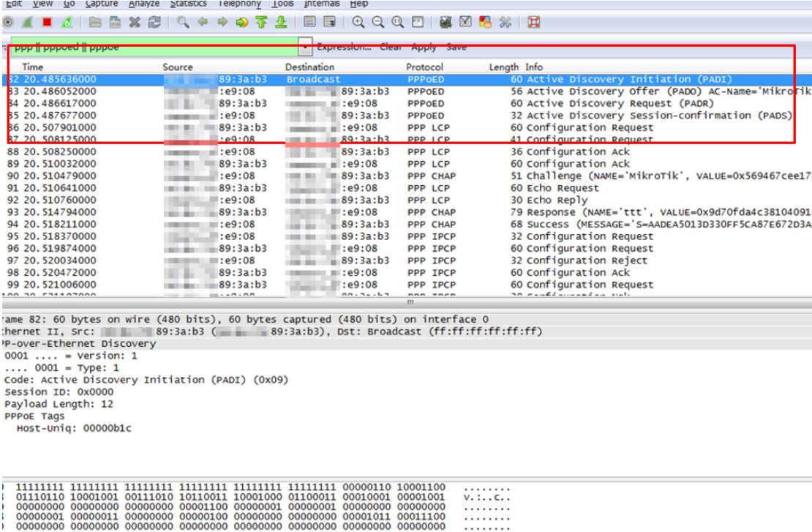812x532 pixels.
Task: Sort packets by the Source column
Action: [x=178, y=67]
